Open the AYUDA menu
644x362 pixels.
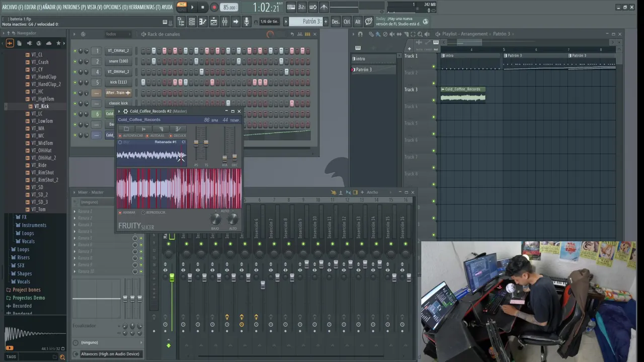[x=167, y=7]
